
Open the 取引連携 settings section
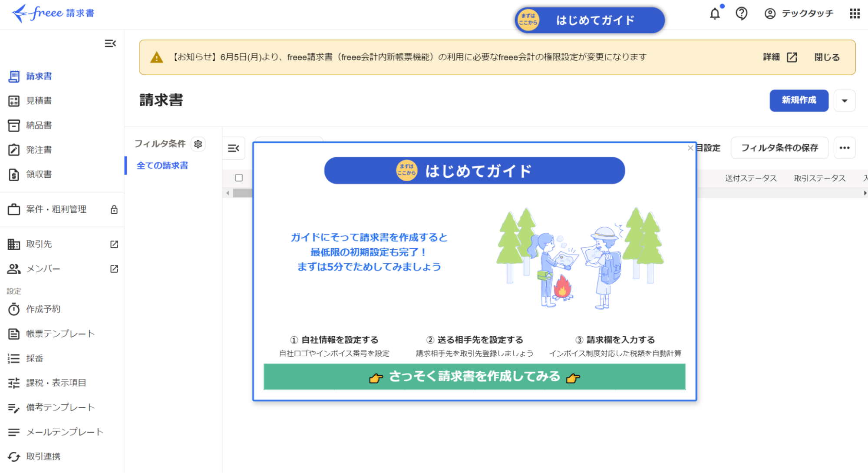pyautogui.click(x=14, y=456)
